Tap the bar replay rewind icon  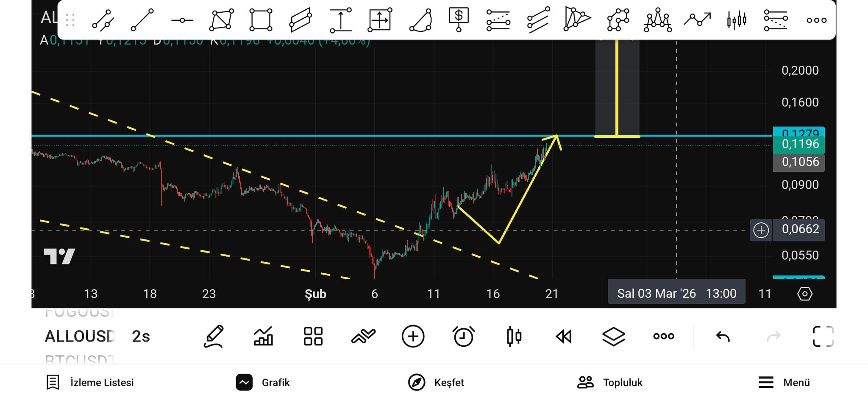coord(564,337)
